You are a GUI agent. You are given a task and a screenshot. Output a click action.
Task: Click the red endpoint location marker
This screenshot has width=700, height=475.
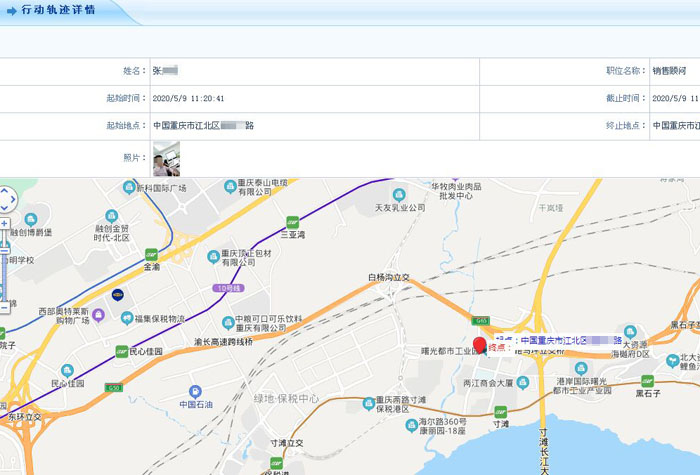pos(479,346)
